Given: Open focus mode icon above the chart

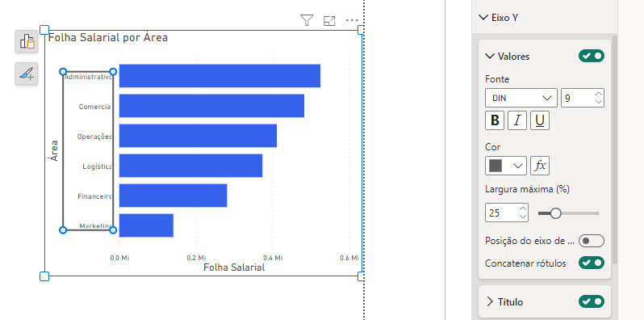Looking at the screenshot, I should click(x=329, y=20).
